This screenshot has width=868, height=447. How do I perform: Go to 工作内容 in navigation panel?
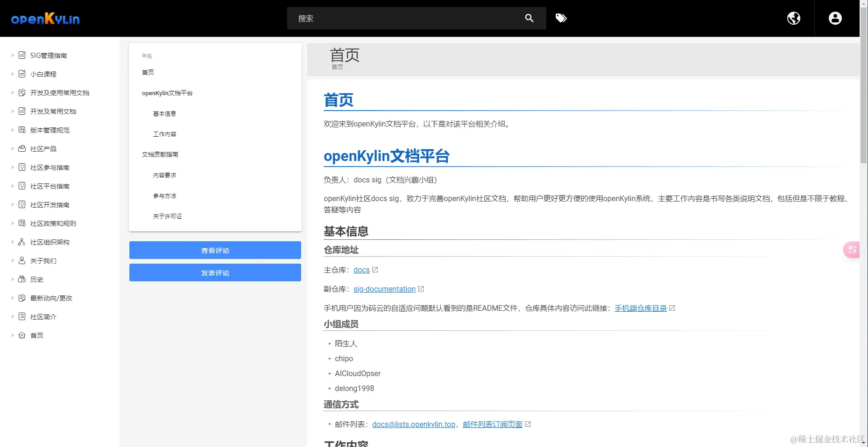164,134
